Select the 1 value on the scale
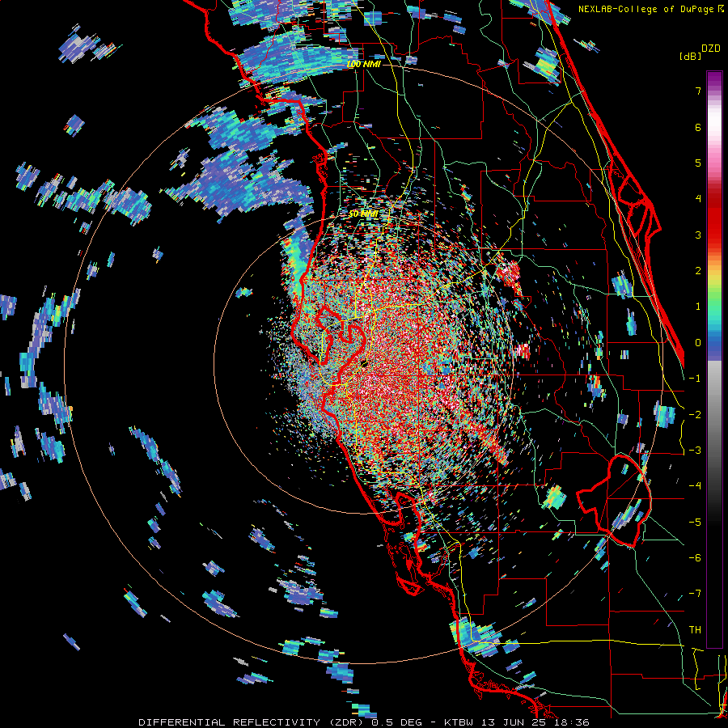This screenshot has height=728, width=728. coord(698,307)
